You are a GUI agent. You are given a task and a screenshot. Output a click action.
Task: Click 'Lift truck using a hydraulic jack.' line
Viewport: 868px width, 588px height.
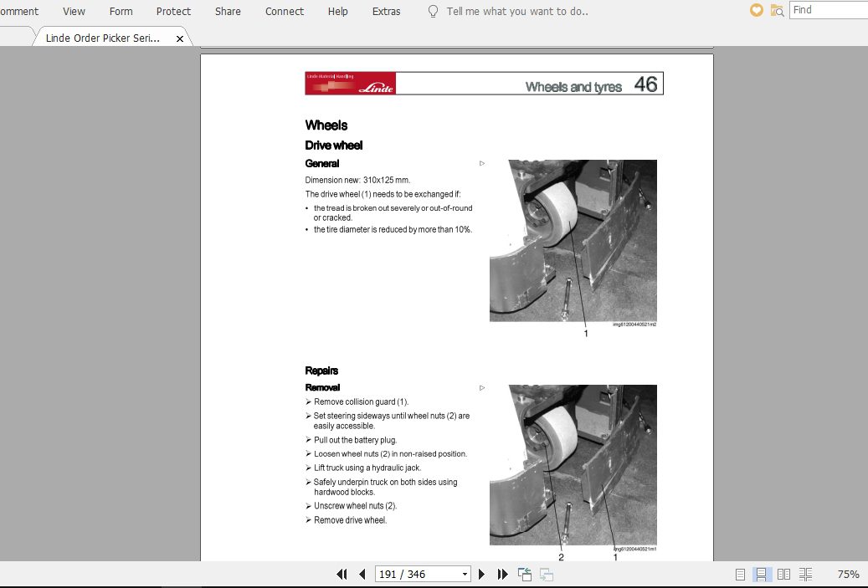tap(367, 468)
